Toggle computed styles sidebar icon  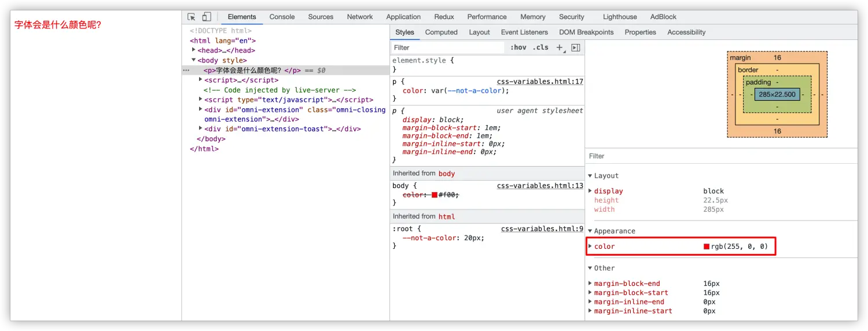coord(575,47)
